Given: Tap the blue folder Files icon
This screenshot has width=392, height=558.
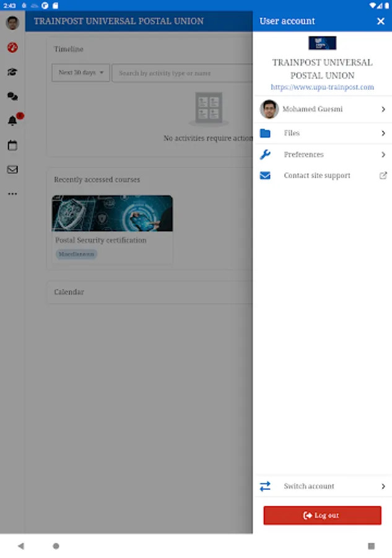Looking at the screenshot, I should 265,133.
